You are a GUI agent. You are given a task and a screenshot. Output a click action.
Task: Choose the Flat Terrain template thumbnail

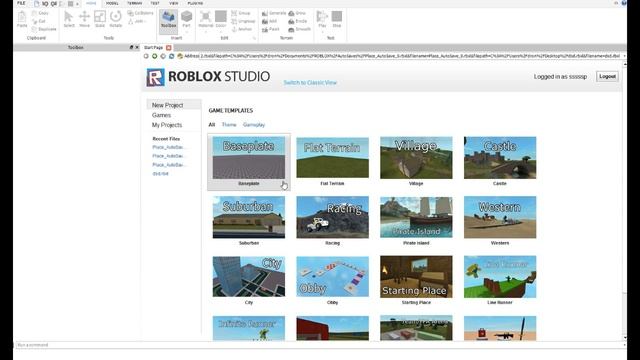pyautogui.click(x=332, y=158)
